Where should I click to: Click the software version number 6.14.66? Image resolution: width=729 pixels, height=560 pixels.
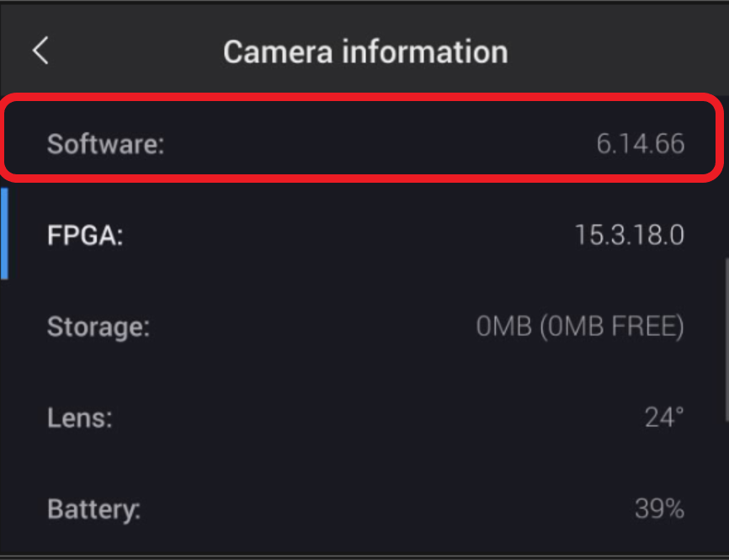point(641,143)
